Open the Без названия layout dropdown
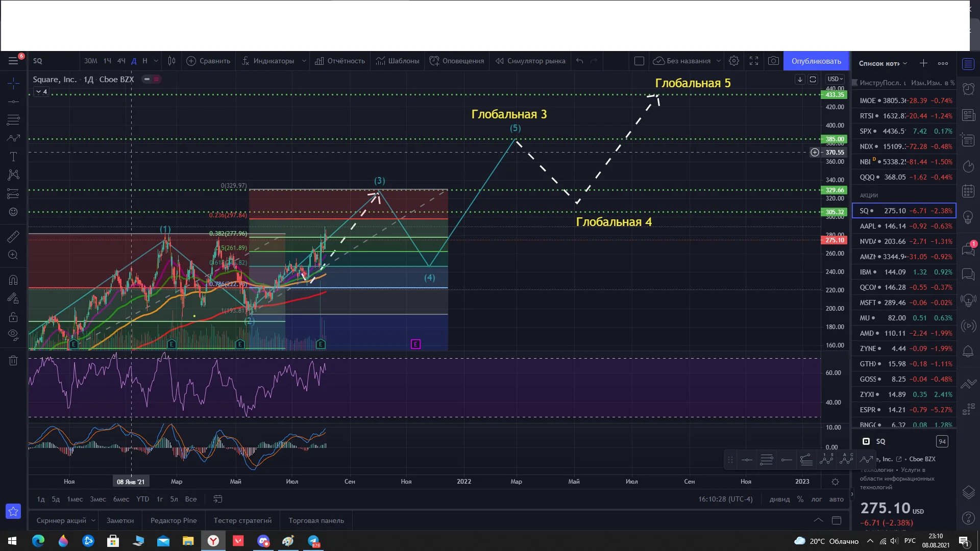 click(x=687, y=61)
